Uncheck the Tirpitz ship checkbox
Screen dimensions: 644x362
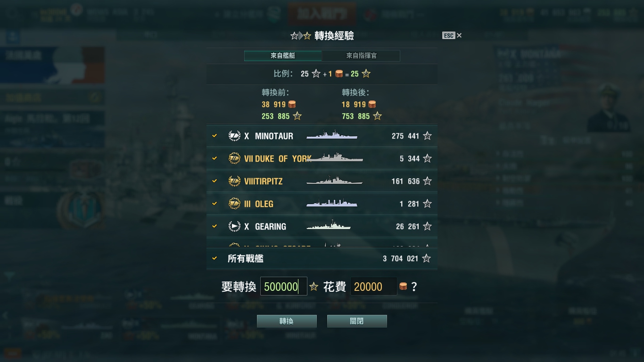pos(215,181)
